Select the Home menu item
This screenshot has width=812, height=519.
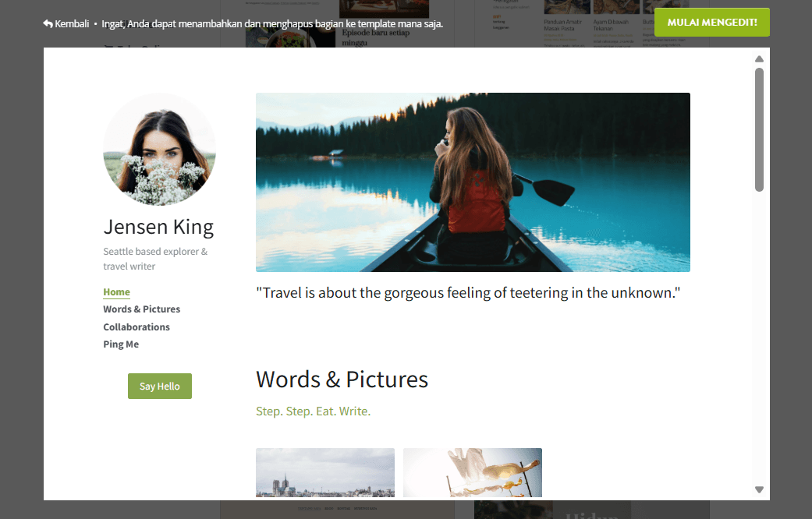click(x=116, y=292)
